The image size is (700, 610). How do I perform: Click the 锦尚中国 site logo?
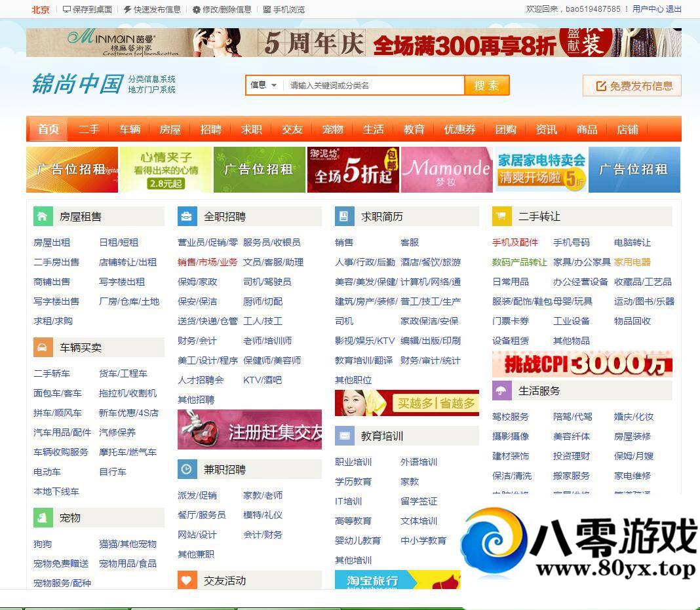(77, 84)
